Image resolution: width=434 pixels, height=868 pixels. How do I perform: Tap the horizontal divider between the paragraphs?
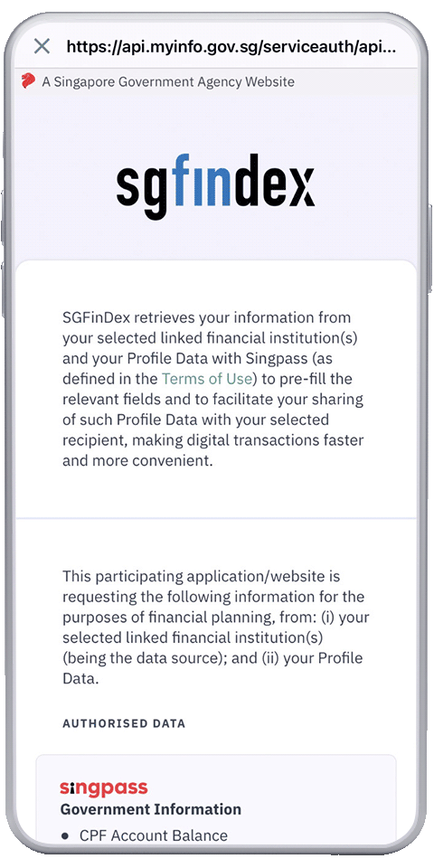[216, 518]
